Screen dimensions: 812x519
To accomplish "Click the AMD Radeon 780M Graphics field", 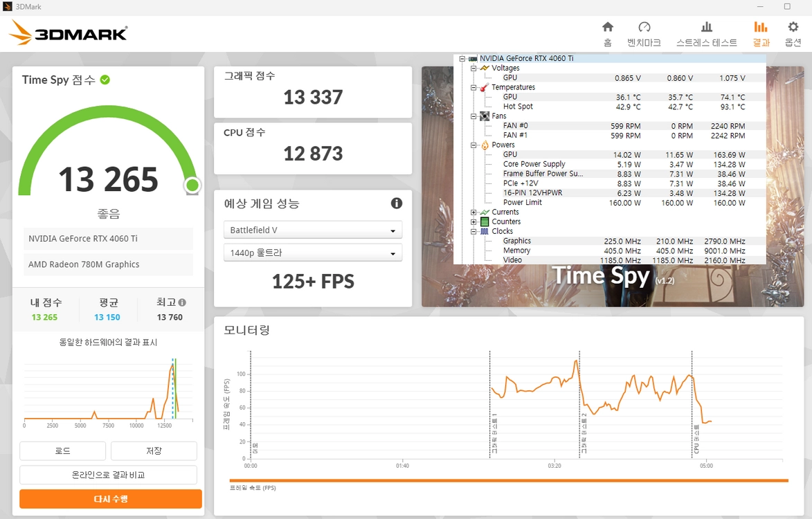I will (x=108, y=264).
